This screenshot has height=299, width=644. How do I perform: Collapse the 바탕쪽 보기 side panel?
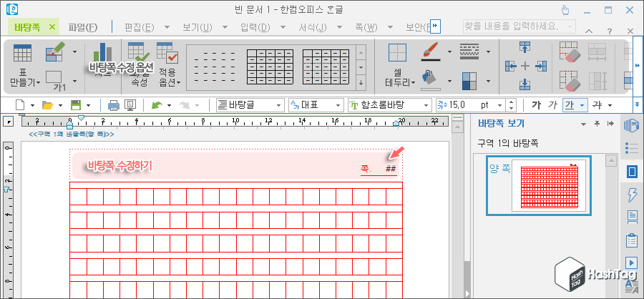point(611,123)
